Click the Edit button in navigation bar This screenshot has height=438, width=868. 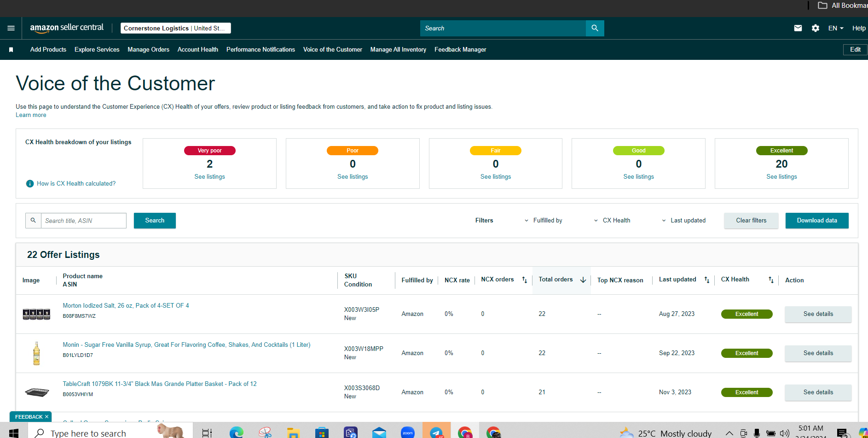pyautogui.click(x=855, y=50)
